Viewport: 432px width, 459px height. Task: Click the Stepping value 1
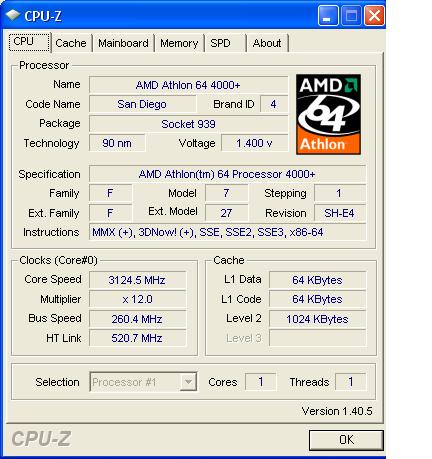[340, 193]
